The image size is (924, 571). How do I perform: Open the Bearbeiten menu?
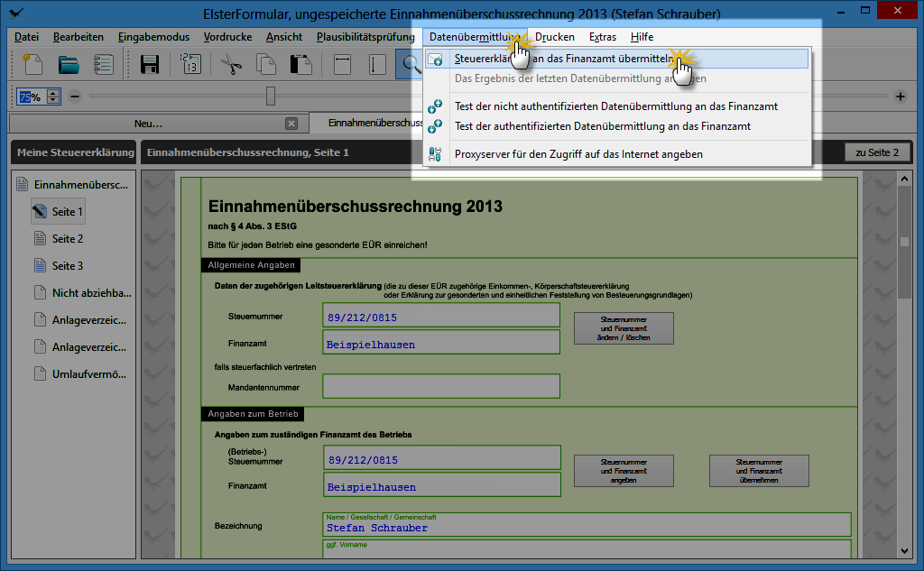click(79, 37)
